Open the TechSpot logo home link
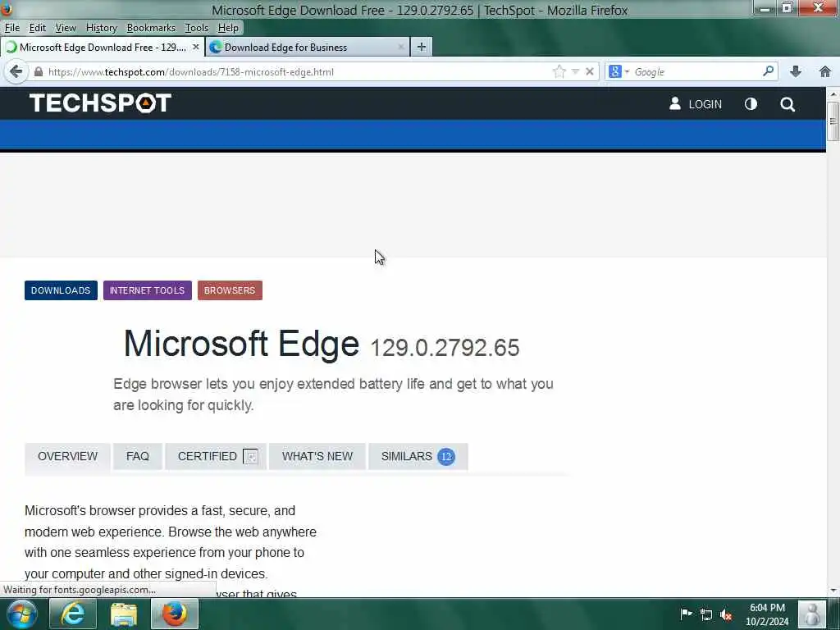This screenshot has height=630, width=840. (100, 103)
